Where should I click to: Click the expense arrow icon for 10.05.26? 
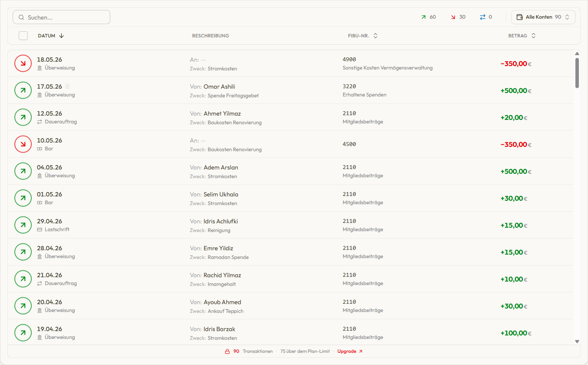[x=23, y=144]
